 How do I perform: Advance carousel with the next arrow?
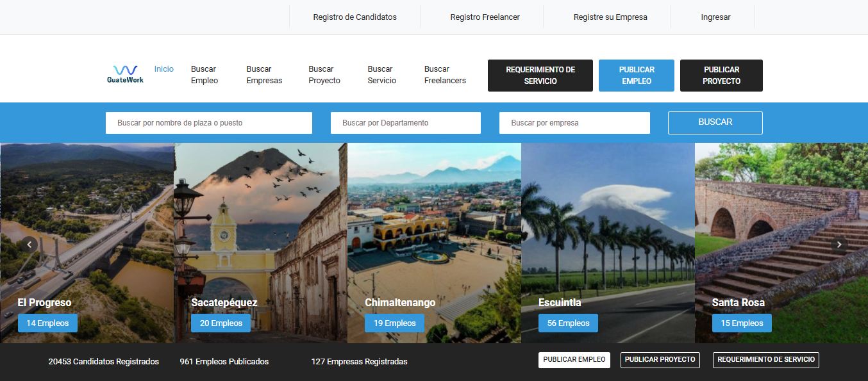click(839, 244)
